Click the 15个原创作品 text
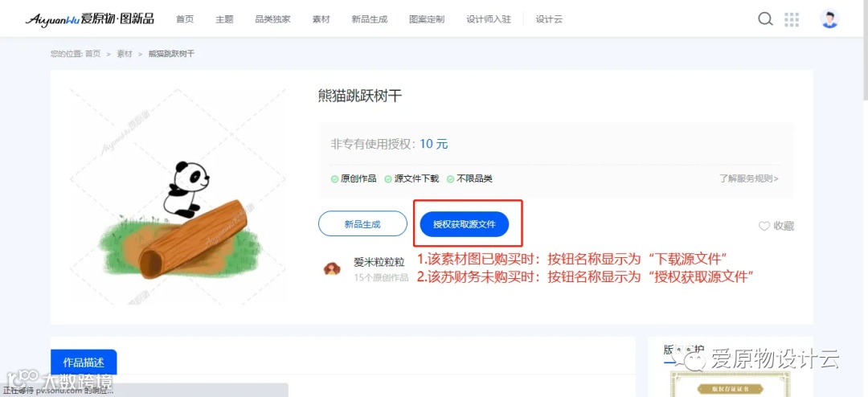The image size is (868, 397). coord(381,277)
